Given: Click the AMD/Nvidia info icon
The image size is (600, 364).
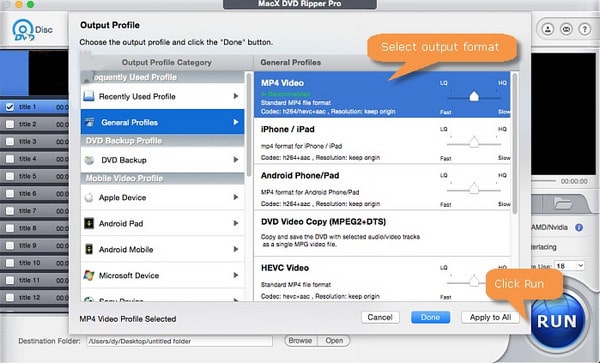Looking at the screenshot, I should click(579, 227).
